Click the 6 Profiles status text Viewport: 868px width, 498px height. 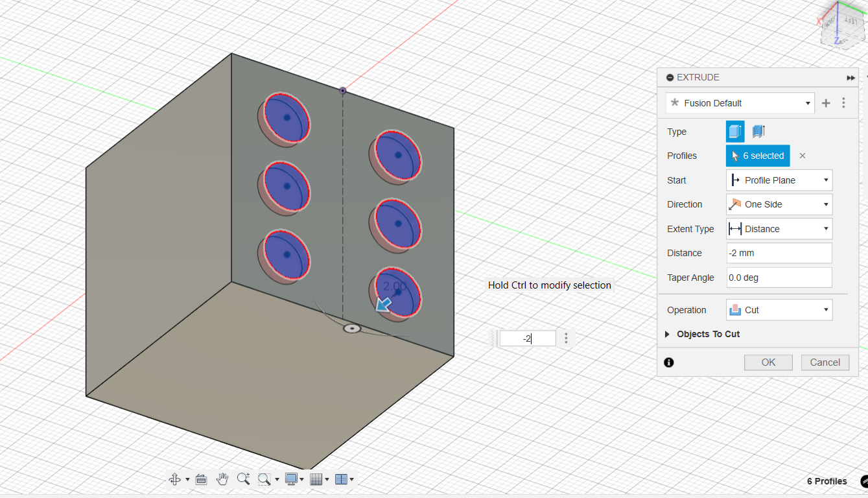(827, 481)
